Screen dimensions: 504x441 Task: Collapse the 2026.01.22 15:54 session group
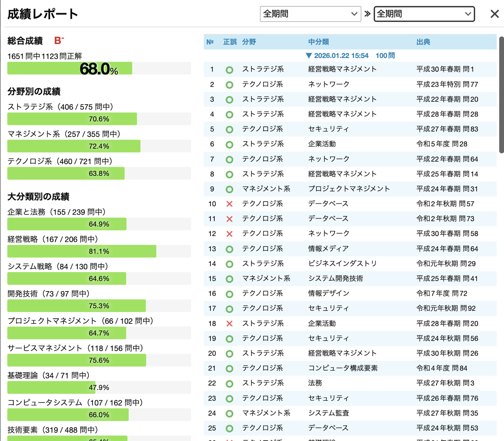pos(309,55)
